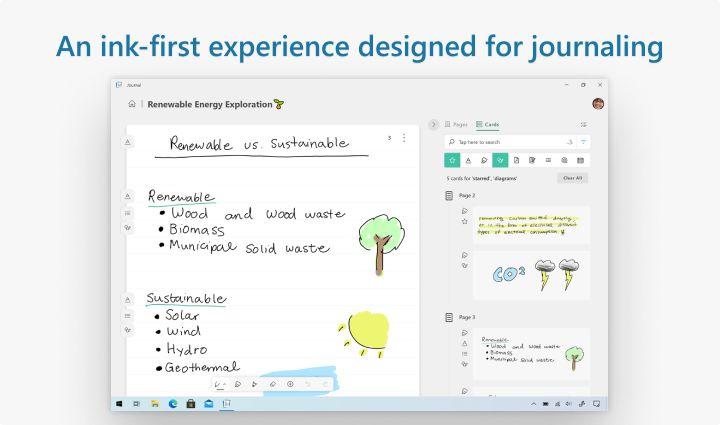
Task: Click the star icon on the highlighted note card
Action: point(465,221)
